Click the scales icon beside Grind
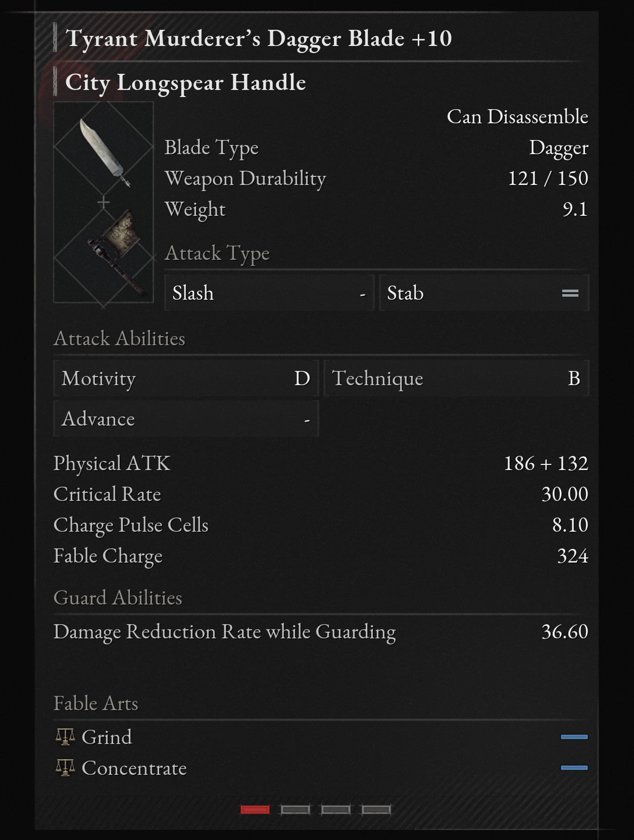Screen dimensions: 634x840 (x=65, y=737)
